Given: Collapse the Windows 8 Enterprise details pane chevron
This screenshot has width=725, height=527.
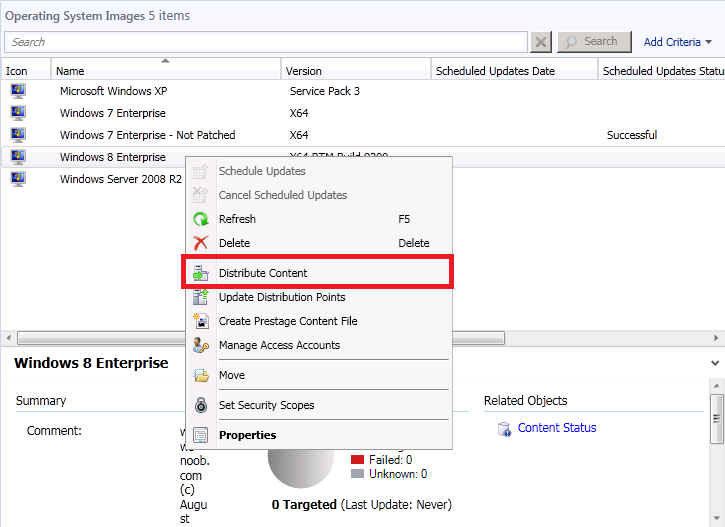Looking at the screenshot, I should [715, 363].
